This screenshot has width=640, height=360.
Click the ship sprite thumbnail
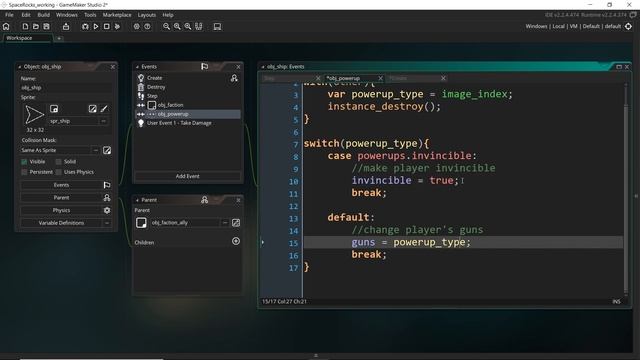coord(34,115)
